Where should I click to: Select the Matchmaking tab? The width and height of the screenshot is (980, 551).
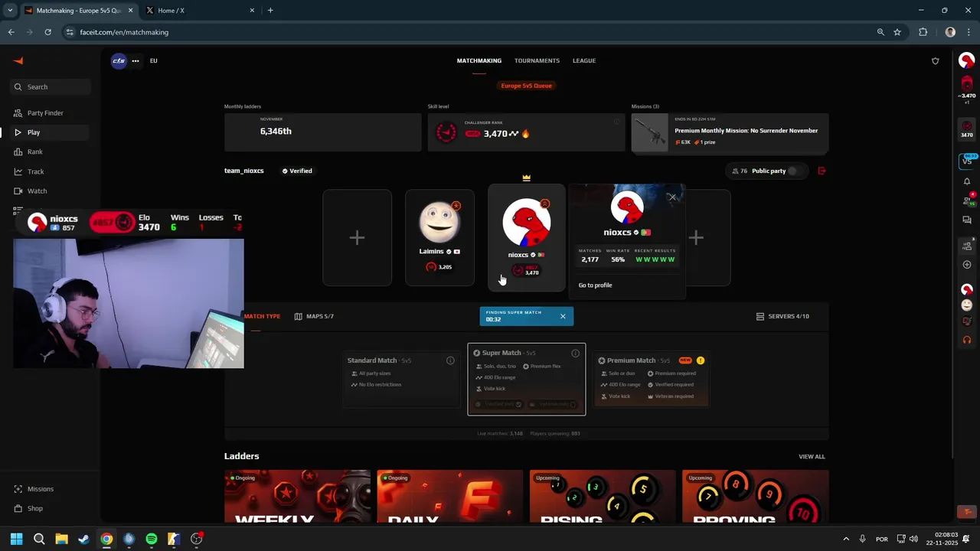(x=479, y=60)
